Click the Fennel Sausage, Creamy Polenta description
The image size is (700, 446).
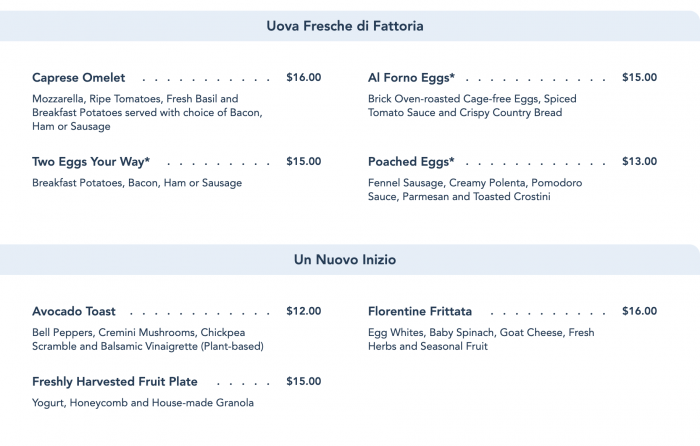coord(475,190)
